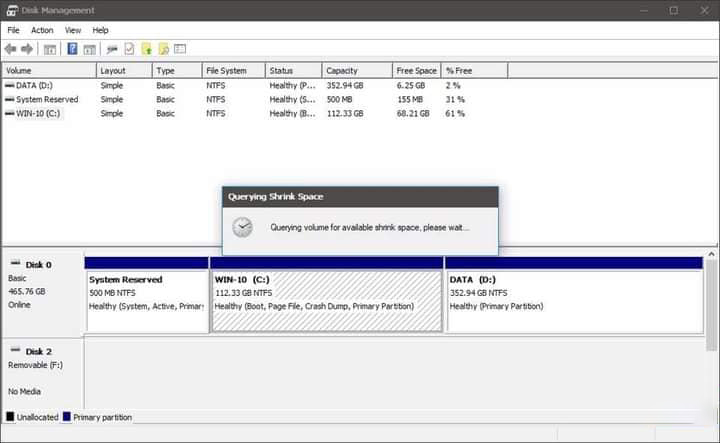Click the yellow folder up-arrow toolbar icon
720x443 pixels.
146,49
